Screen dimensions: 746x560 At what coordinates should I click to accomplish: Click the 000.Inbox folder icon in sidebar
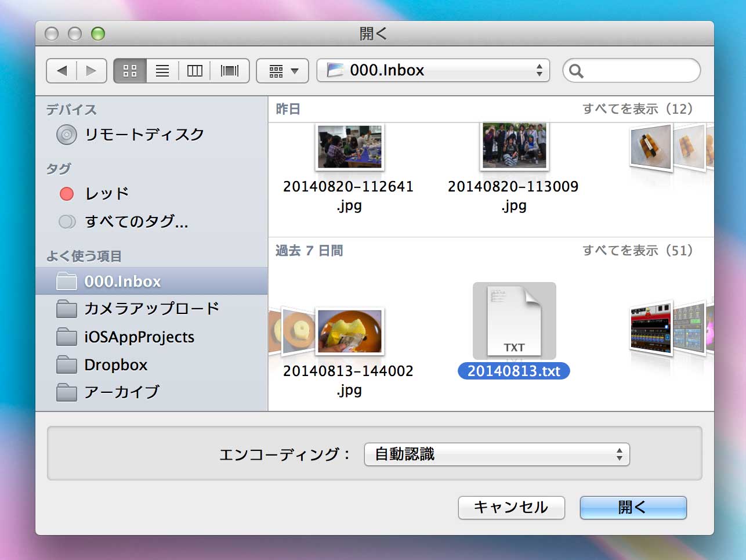(x=67, y=281)
